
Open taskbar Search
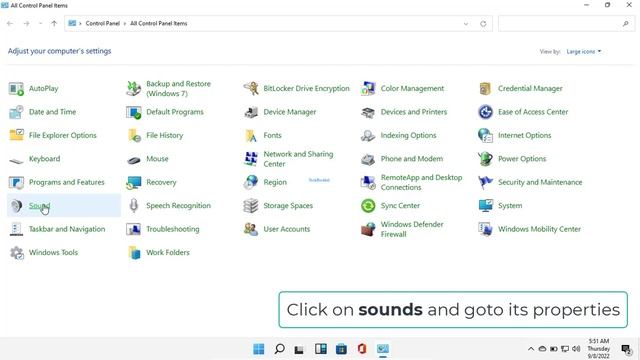280,349
